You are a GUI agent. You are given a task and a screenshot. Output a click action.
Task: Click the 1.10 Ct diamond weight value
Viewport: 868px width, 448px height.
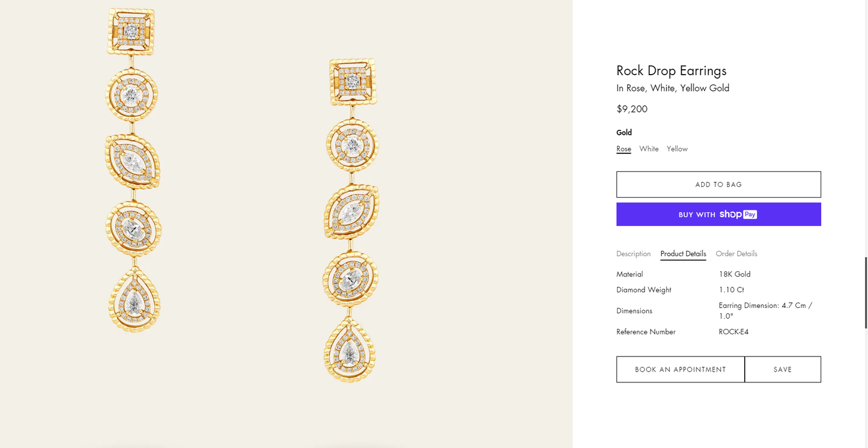731,290
